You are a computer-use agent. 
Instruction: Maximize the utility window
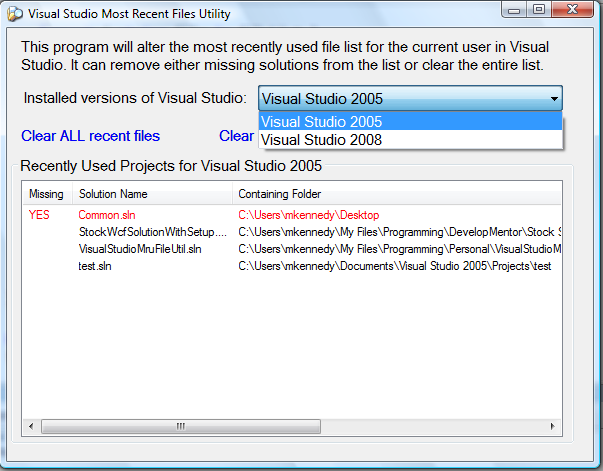click(538, 10)
